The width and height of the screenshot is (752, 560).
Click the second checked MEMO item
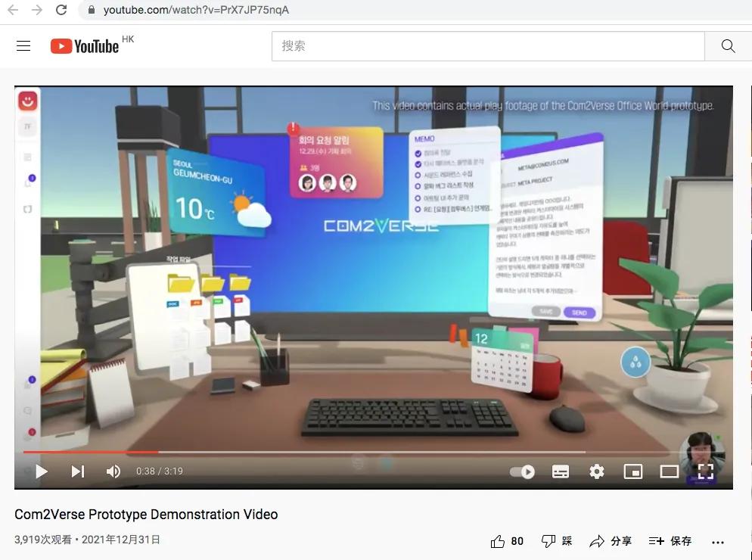click(x=449, y=163)
